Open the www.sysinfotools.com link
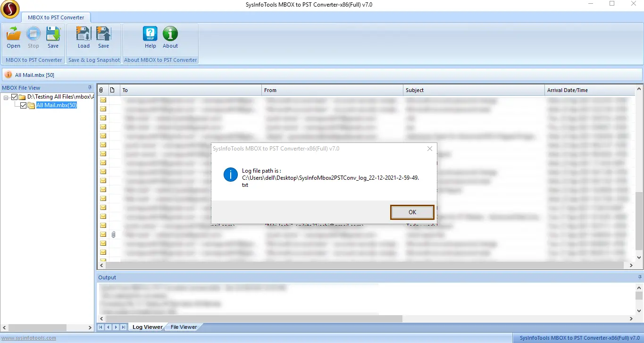 tap(28, 338)
